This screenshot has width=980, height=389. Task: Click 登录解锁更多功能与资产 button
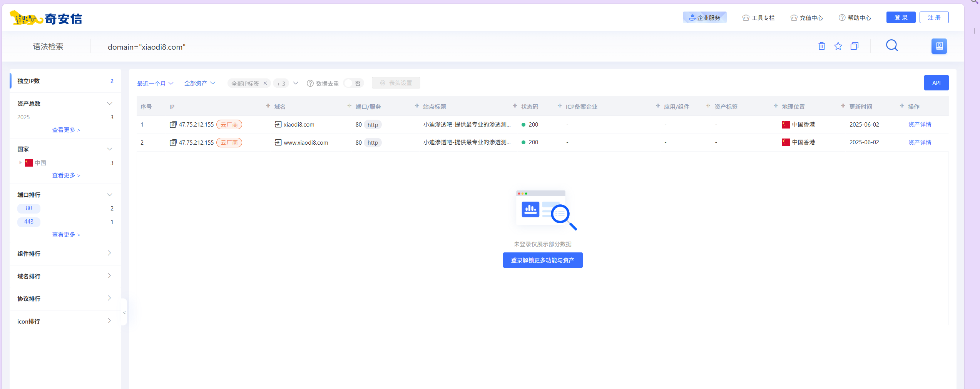[x=543, y=260]
